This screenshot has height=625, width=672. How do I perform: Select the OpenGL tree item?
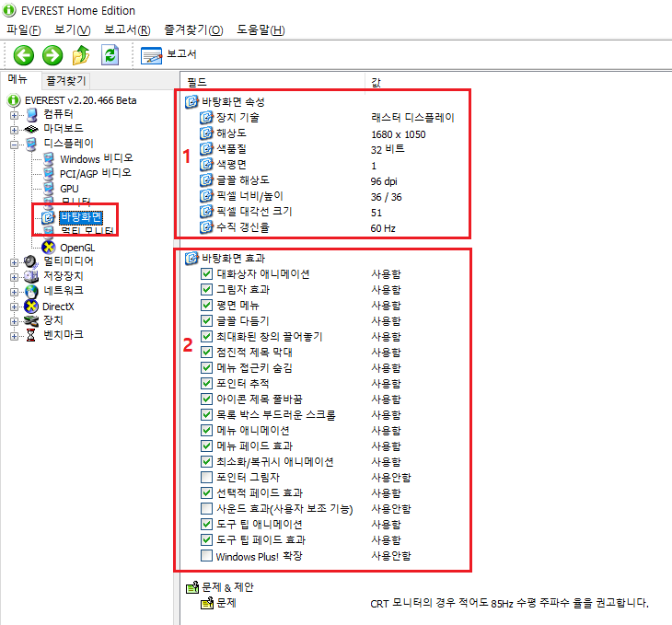[77, 248]
